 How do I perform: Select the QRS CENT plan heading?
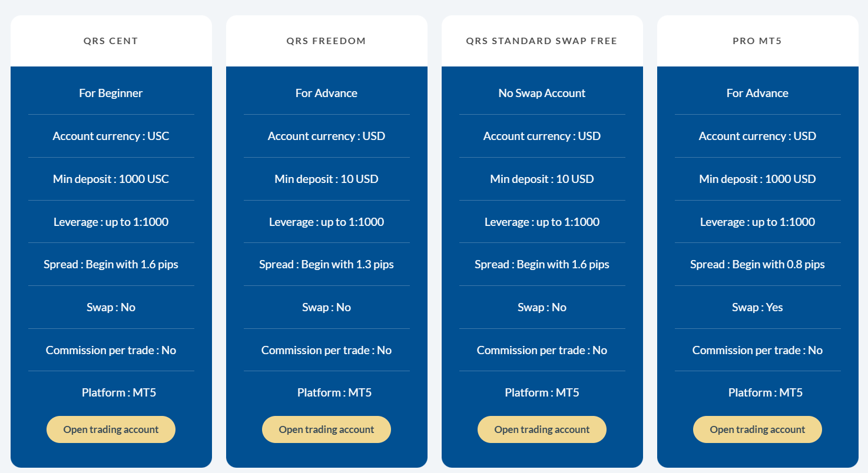pos(111,41)
